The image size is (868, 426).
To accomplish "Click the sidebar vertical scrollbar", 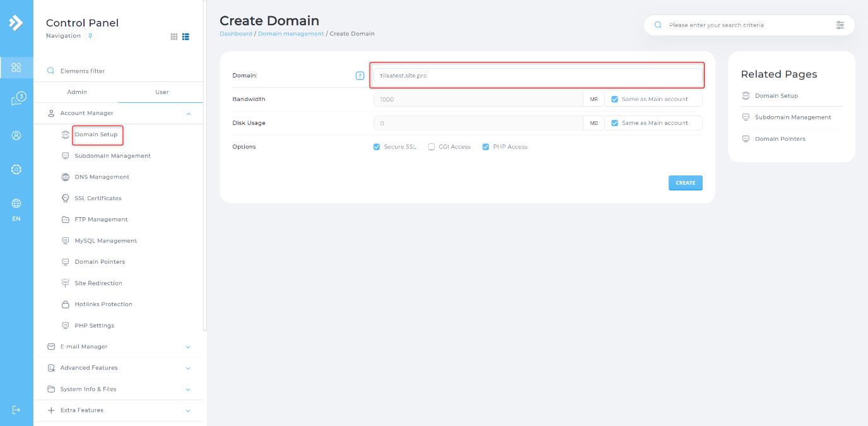I will pyautogui.click(x=204, y=165).
